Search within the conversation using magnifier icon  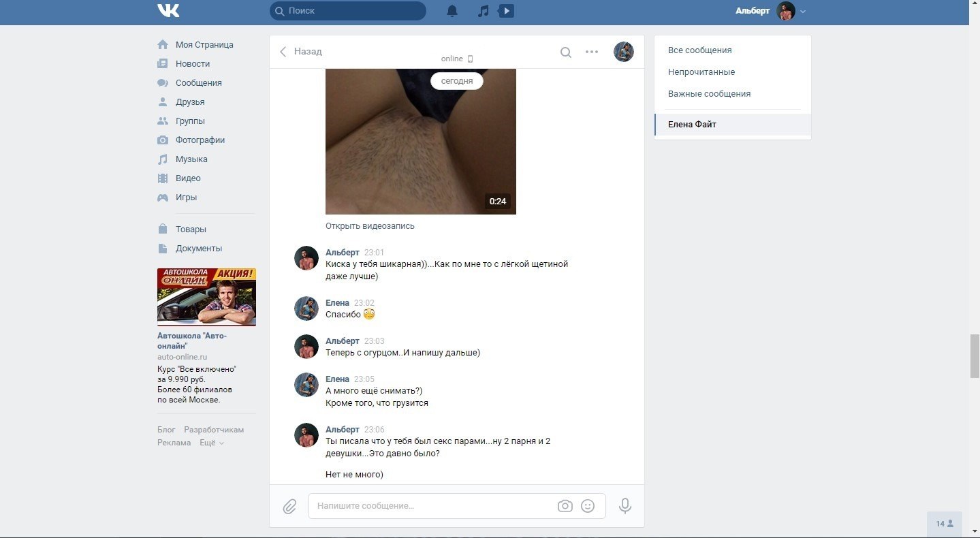tap(565, 52)
